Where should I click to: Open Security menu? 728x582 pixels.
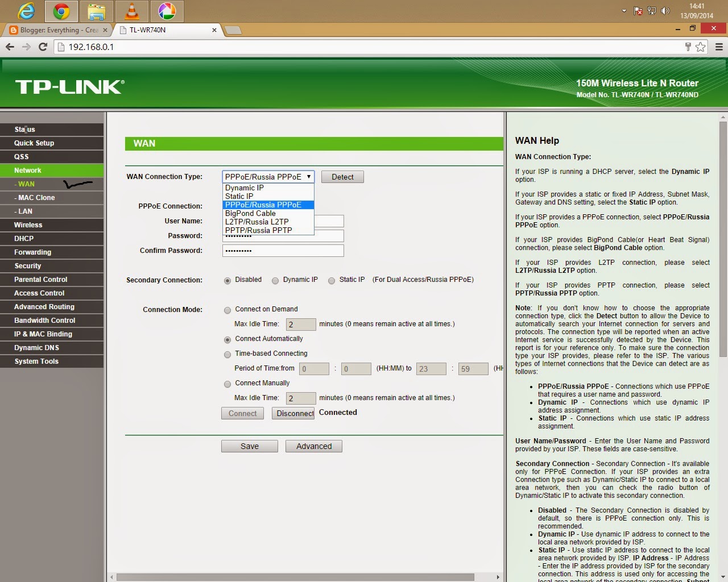(x=52, y=266)
